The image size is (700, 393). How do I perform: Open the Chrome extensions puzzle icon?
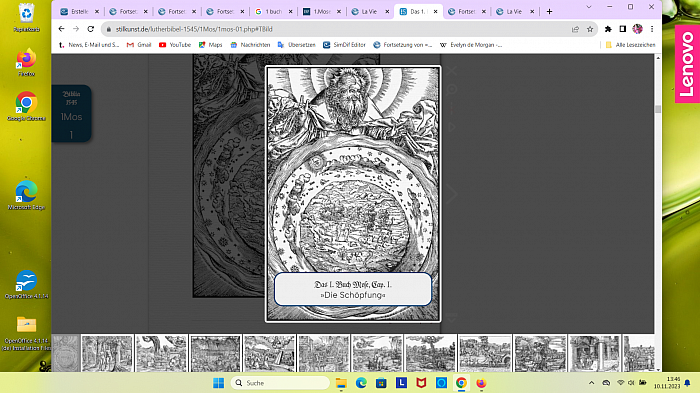click(x=608, y=29)
